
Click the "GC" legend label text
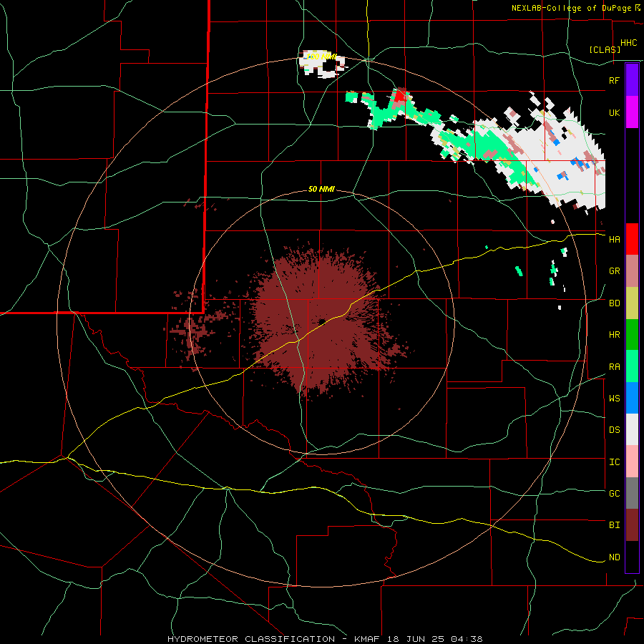(x=614, y=493)
